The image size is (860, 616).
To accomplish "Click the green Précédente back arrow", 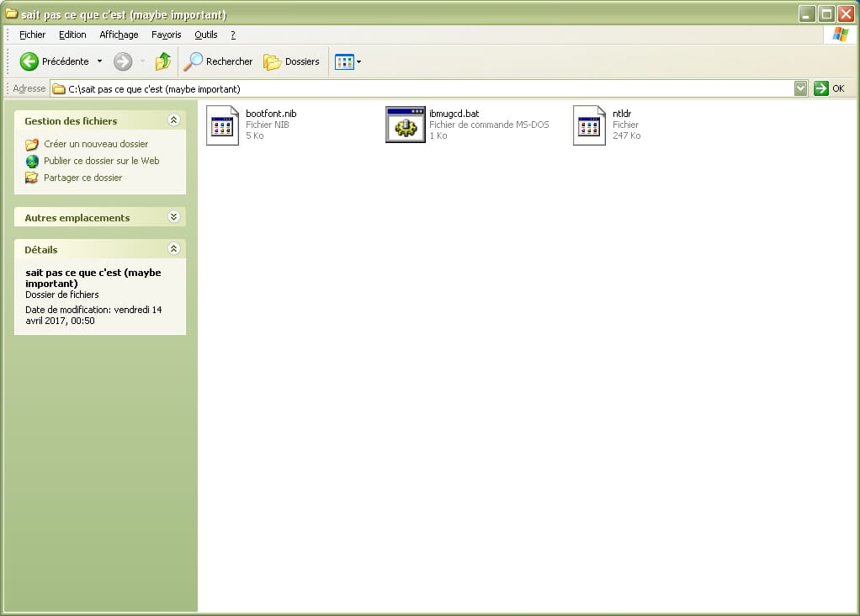I will [x=29, y=61].
